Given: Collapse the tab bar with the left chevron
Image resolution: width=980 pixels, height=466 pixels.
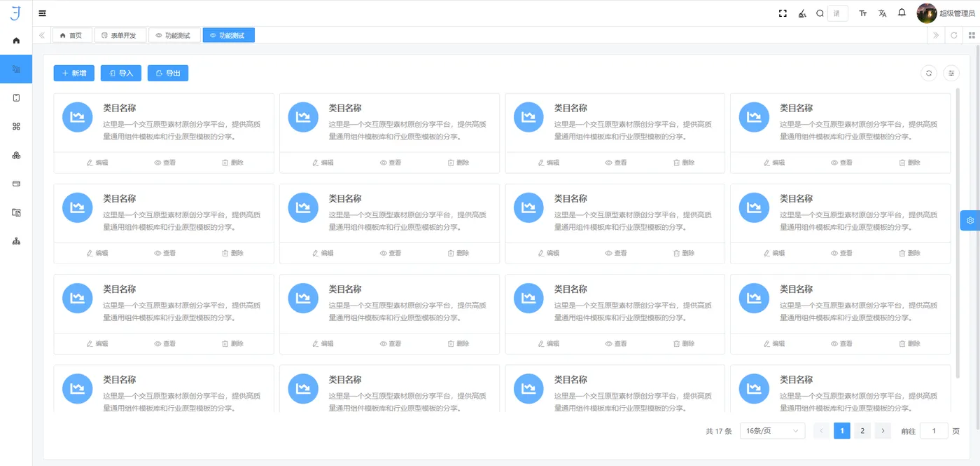Looking at the screenshot, I should tap(41, 35).
